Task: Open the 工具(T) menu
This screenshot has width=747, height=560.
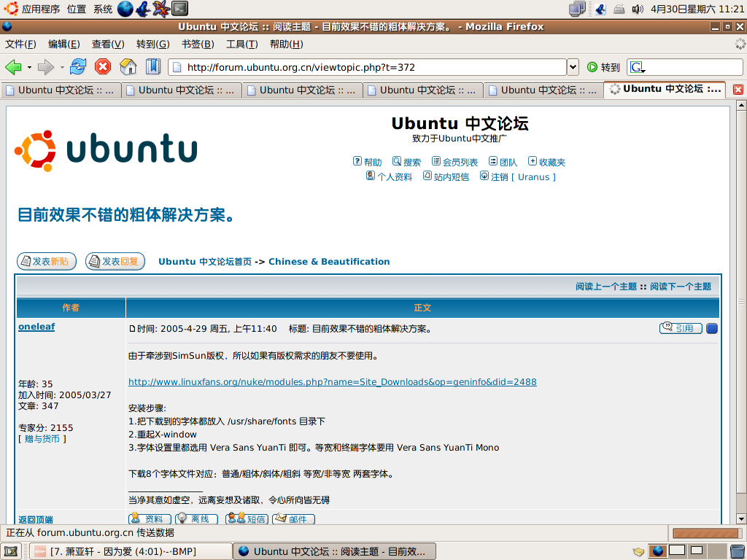Action: click(242, 44)
